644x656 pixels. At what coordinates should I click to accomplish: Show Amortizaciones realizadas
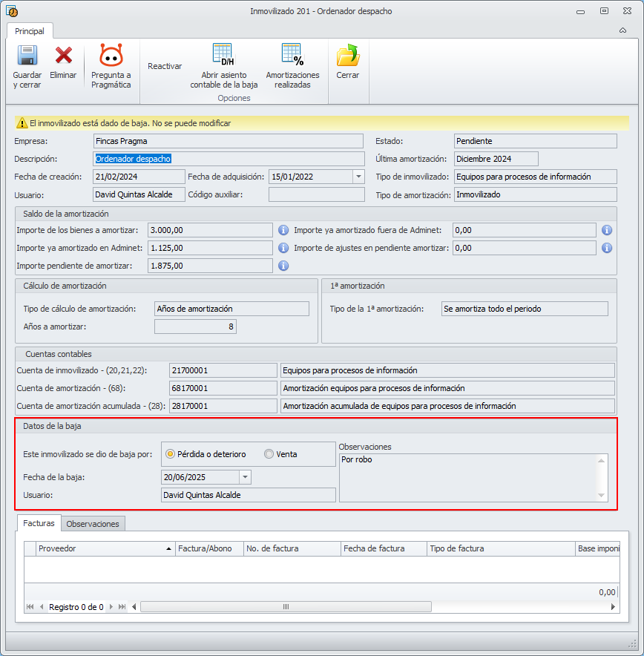coord(292,66)
